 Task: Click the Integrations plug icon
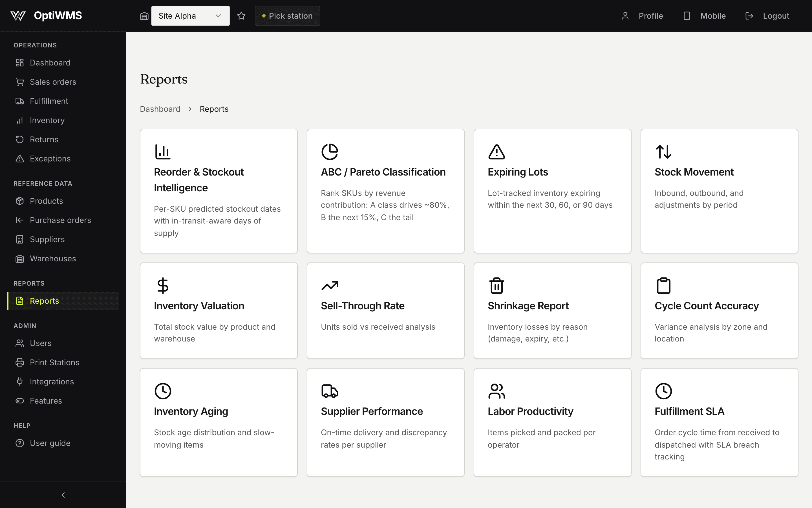coord(20,381)
